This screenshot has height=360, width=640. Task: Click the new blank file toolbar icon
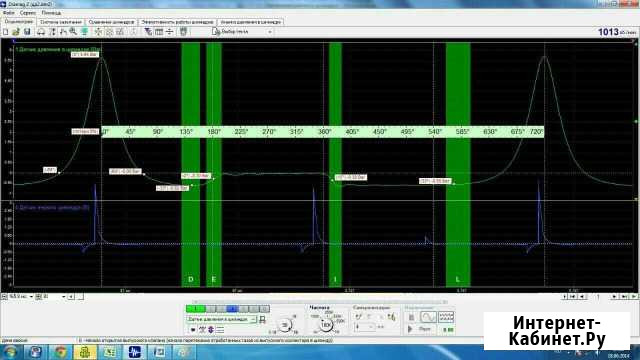tap(6, 31)
